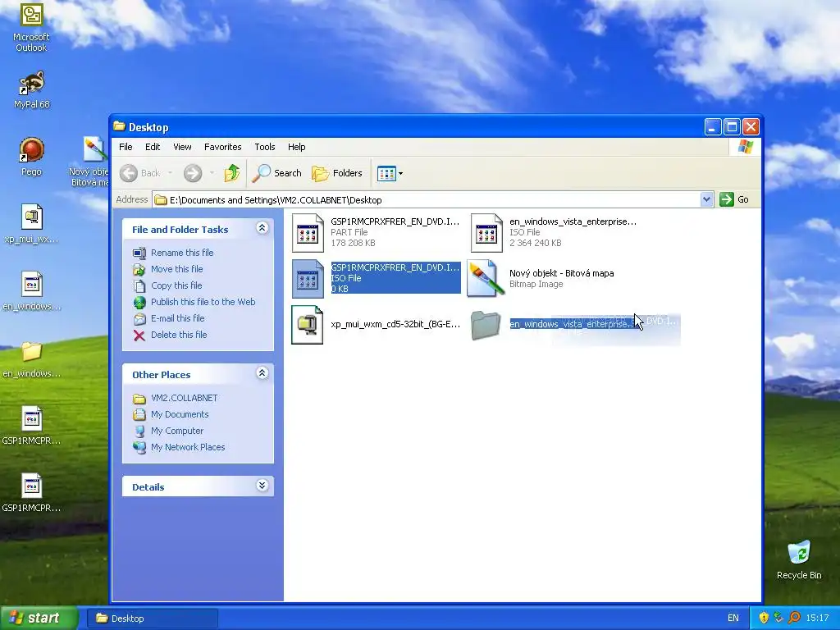This screenshot has width=840, height=630.
Task: Click Move this file link
Action: tap(177, 269)
